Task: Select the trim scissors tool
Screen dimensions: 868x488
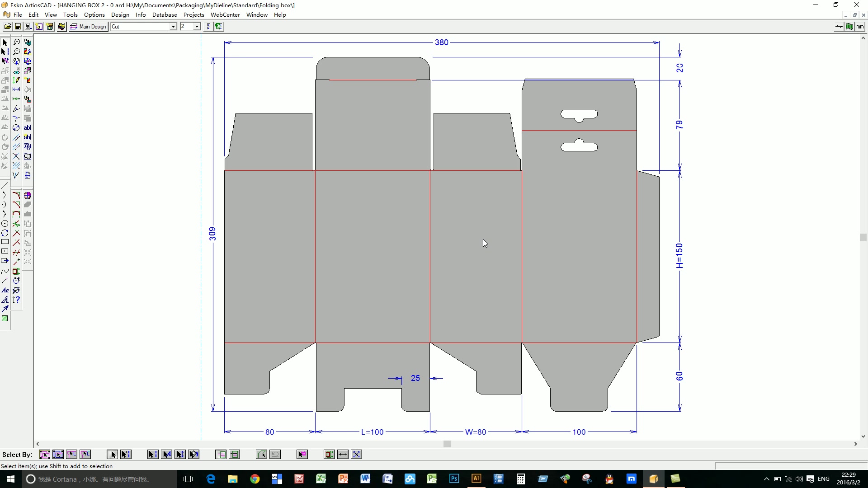Action: pyautogui.click(x=17, y=224)
